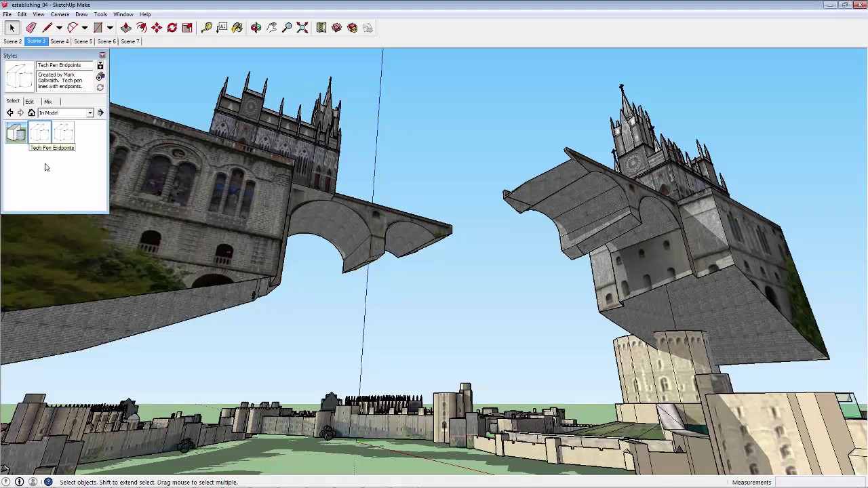868x488 pixels.
Task: Select the Text label tool
Action: [222, 28]
